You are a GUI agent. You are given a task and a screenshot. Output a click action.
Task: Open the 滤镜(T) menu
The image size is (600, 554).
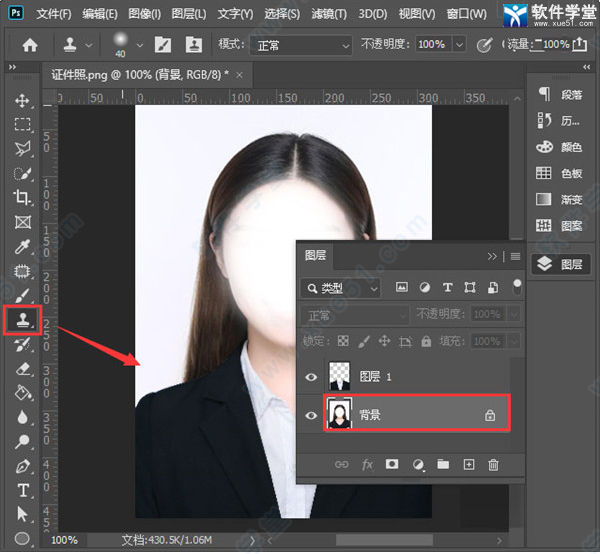click(x=329, y=14)
